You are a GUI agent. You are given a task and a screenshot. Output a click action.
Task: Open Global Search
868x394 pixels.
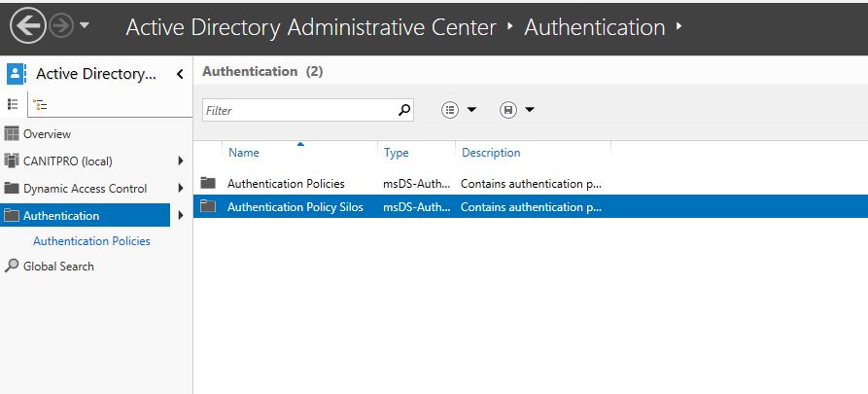[x=58, y=266]
